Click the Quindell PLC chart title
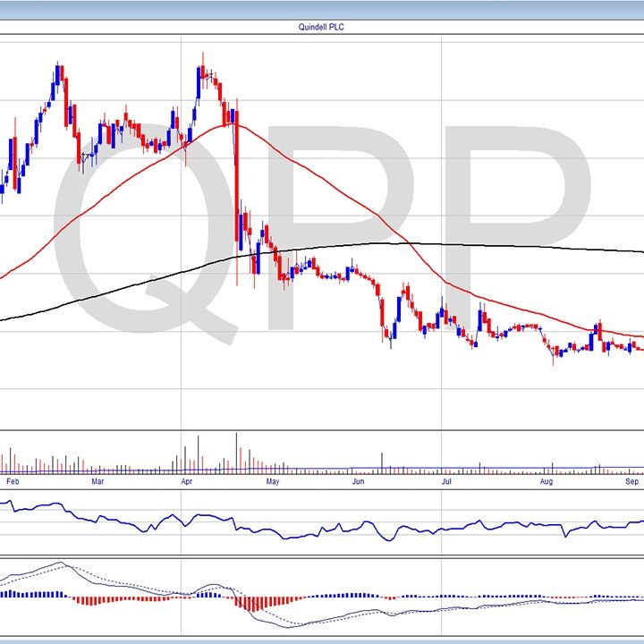The height and width of the screenshot is (644, 644). (322, 27)
